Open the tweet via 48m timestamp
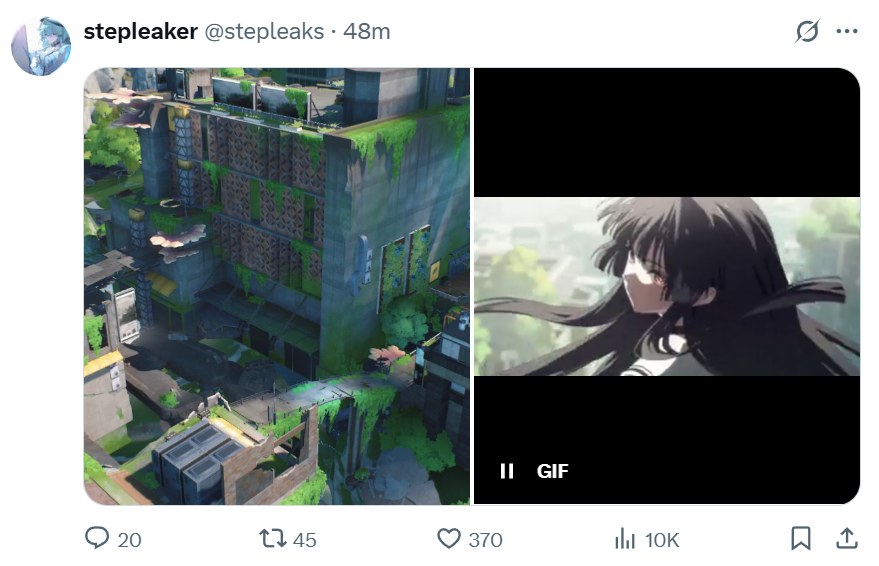Viewport: 879px width, 566px height. (x=367, y=31)
